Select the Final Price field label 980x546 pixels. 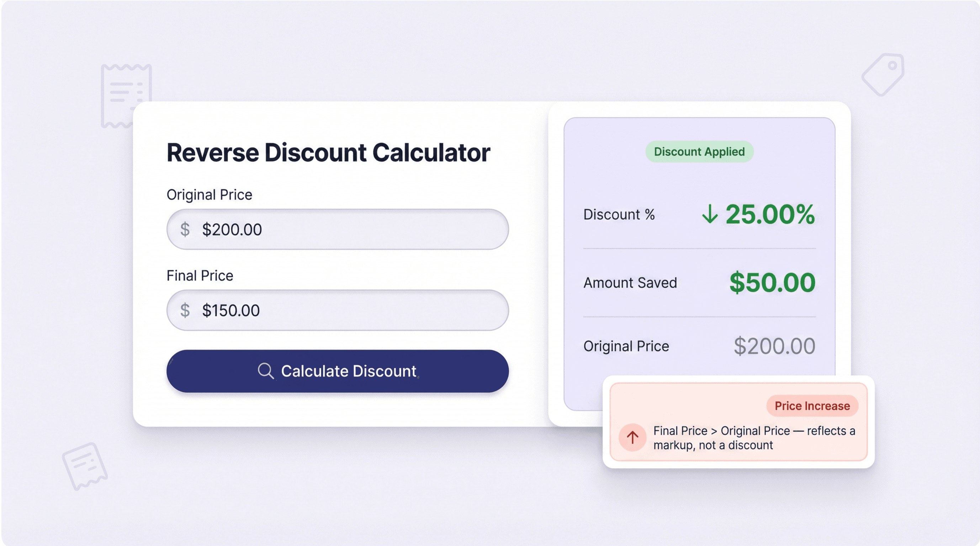pyautogui.click(x=199, y=275)
